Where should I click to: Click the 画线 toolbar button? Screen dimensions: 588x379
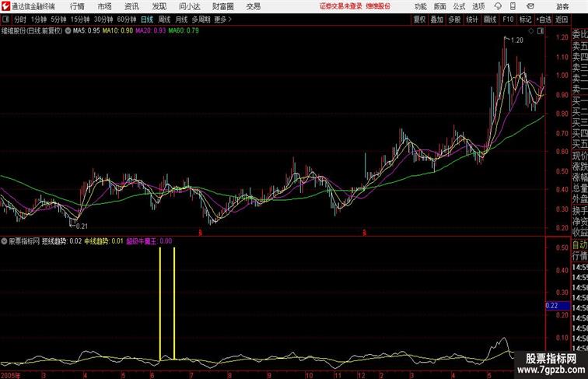(490, 19)
